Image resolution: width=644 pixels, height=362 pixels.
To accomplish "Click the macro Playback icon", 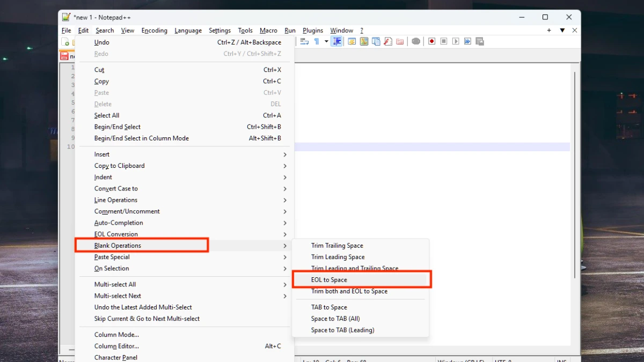I will pyautogui.click(x=456, y=41).
